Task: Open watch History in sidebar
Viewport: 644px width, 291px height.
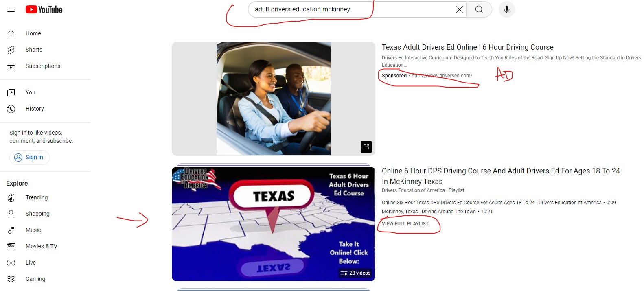Action: [35, 109]
